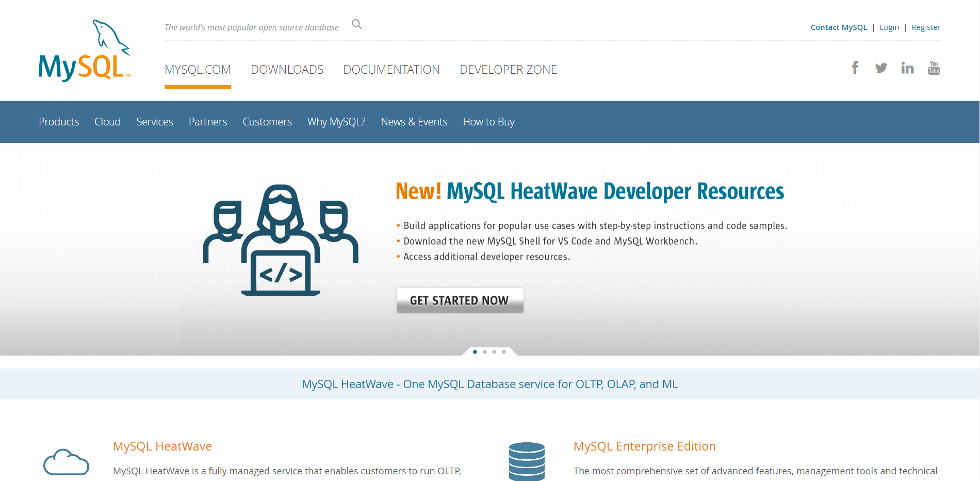
Task: Click the LinkedIn icon
Action: click(x=908, y=67)
